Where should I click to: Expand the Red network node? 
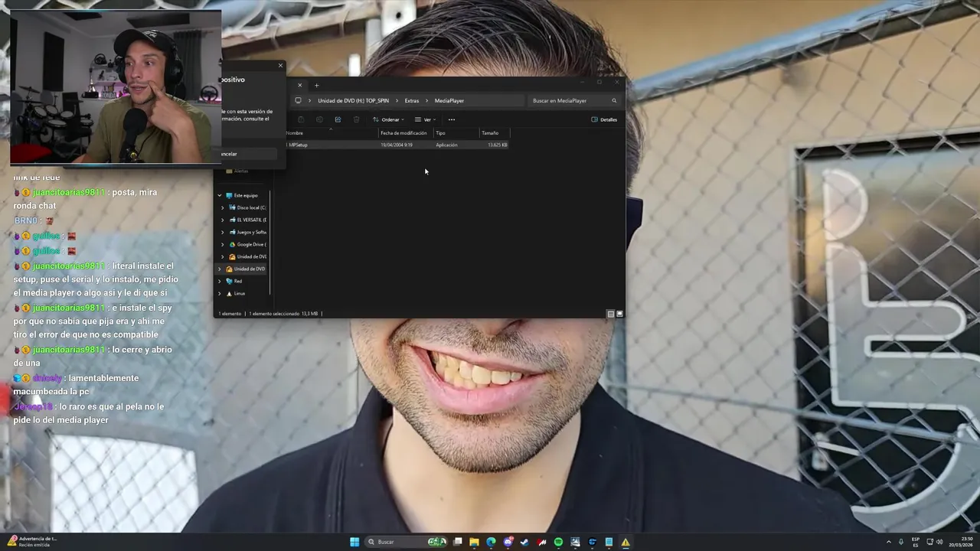point(220,281)
